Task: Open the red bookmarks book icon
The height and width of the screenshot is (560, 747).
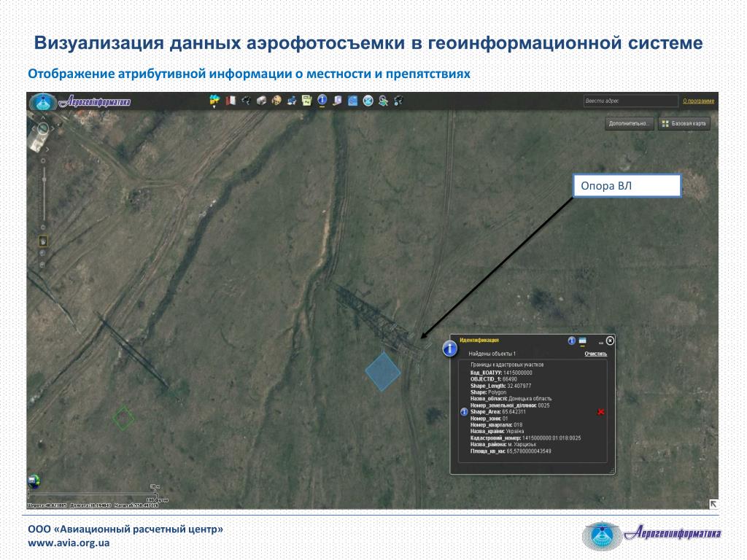Action: click(x=231, y=101)
